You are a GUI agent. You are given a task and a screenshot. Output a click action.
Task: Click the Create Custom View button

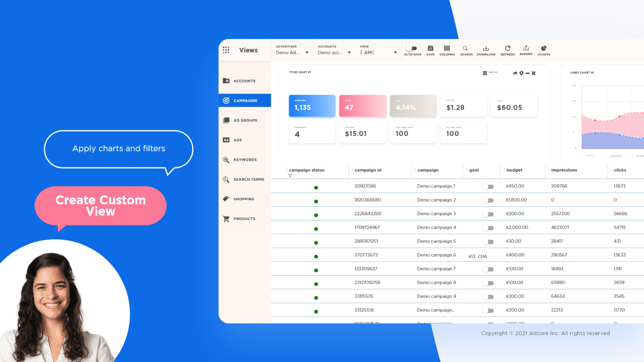click(101, 206)
